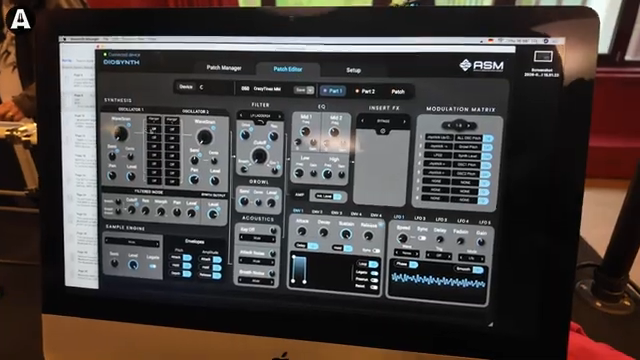Image resolution: width=640 pixels, height=360 pixels.
Task: Toggle modulation row ALL OSC Pitch on/off
Action: tap(487, 138)
